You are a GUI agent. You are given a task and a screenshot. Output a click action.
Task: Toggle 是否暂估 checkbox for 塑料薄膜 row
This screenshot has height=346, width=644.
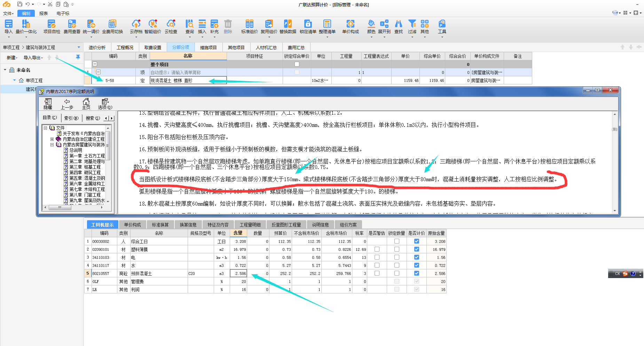point(377,249)
